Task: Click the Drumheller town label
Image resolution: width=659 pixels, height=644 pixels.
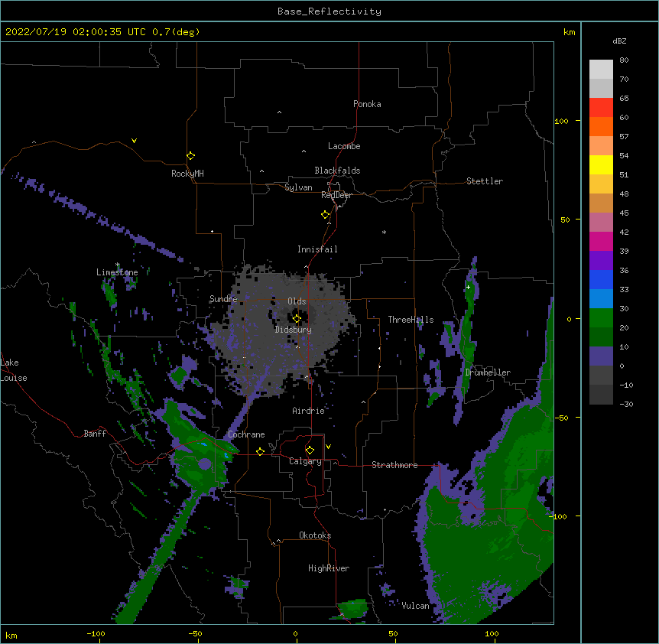Action: click(488, 372)
